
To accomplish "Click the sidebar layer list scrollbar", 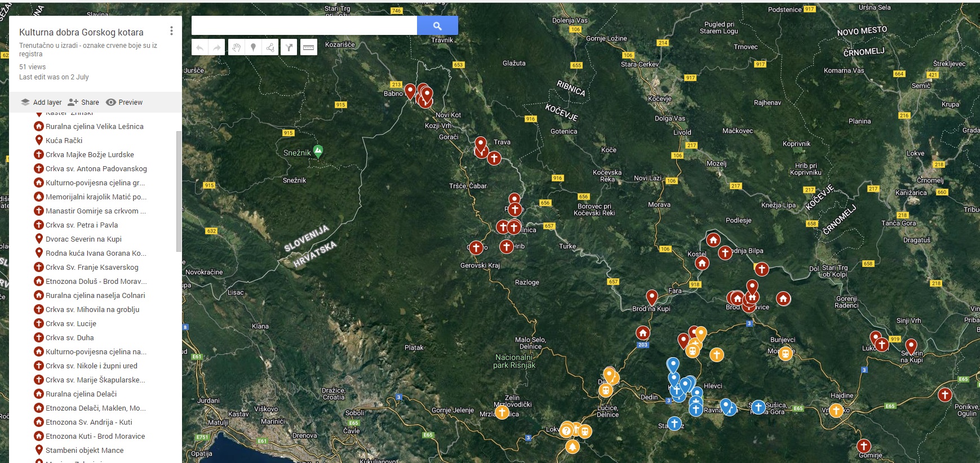I will click(179, 192).
